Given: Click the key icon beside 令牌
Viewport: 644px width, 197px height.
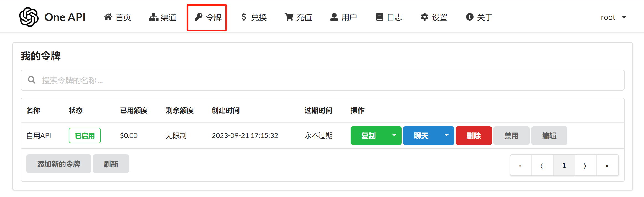Looking at the screenshot, I should click(x=198, y=17).
